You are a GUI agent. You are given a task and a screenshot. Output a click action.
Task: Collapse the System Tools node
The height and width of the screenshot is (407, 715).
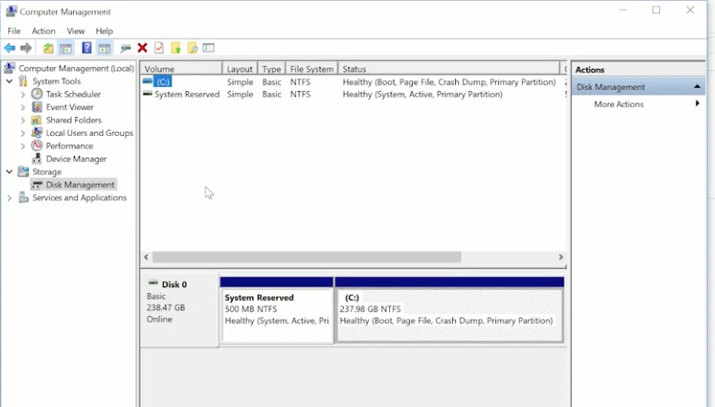coord(9,81)
